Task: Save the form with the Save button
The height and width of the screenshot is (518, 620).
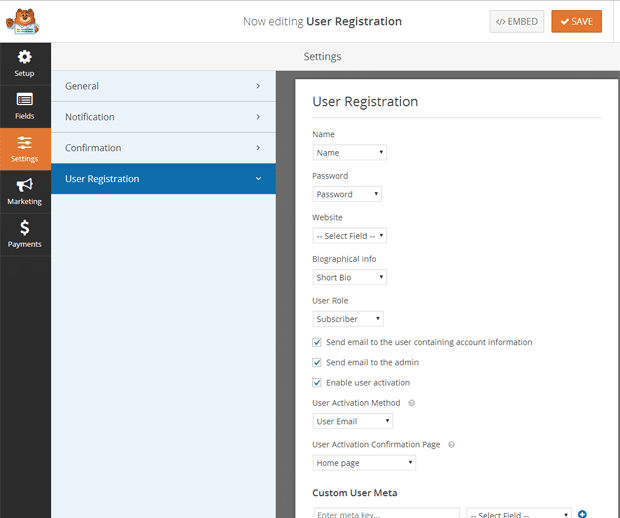Action: 577,21
